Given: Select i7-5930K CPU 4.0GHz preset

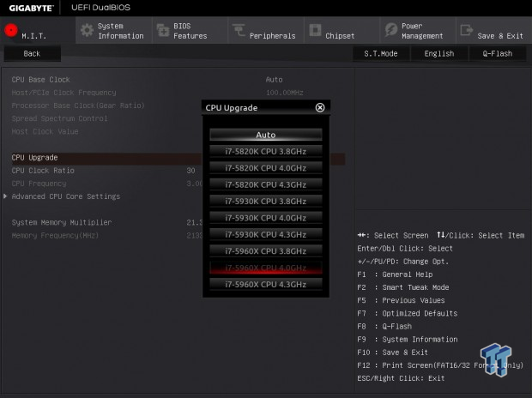Looking at the screenshot, I should tap(266, 218).
